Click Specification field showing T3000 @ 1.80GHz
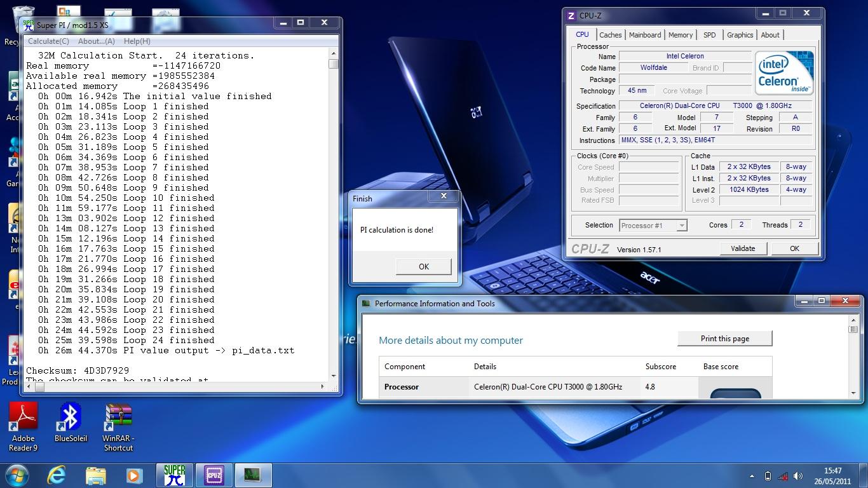Viewport: 868px width, 488px height. [x=715, y=105]
